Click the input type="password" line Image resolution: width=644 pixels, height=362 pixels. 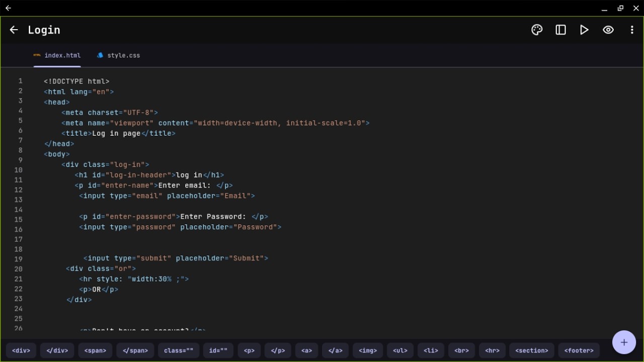tap(180, 227)
